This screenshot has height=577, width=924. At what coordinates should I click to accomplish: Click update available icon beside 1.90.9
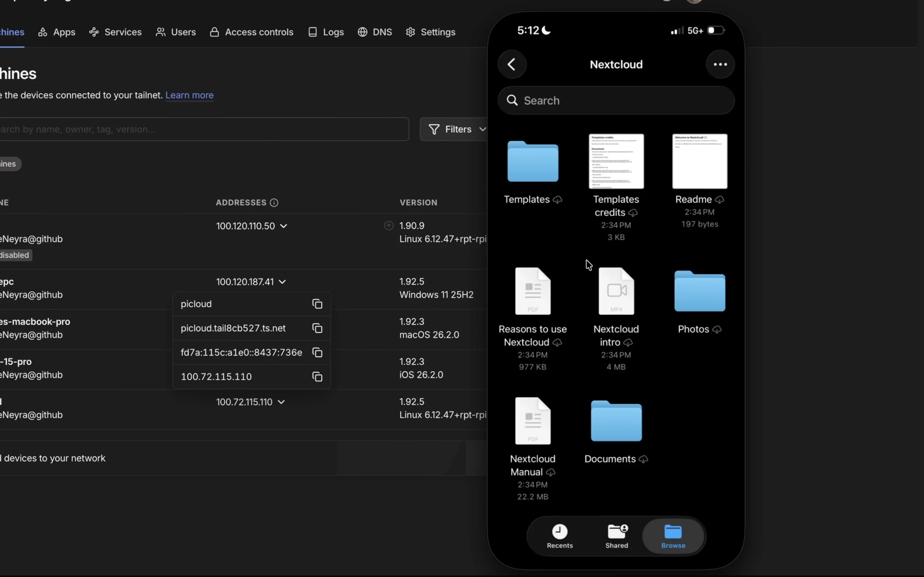[388, 226]
